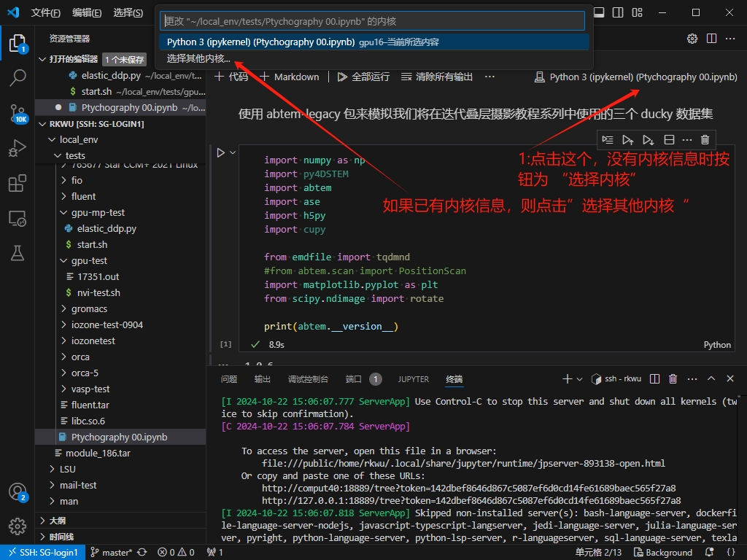Add new terminal with plus icon
Viewport: 747px width, 560px height.
point(567,379)
